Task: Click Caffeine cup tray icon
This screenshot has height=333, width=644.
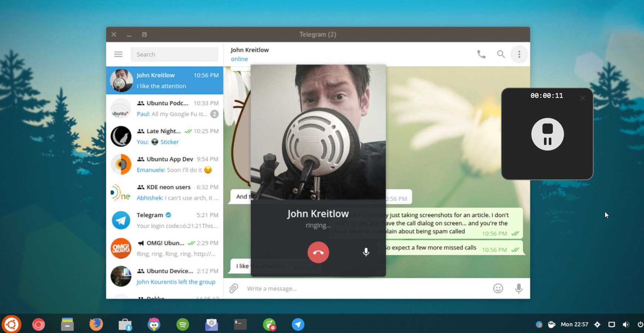Action: (552, 324)
